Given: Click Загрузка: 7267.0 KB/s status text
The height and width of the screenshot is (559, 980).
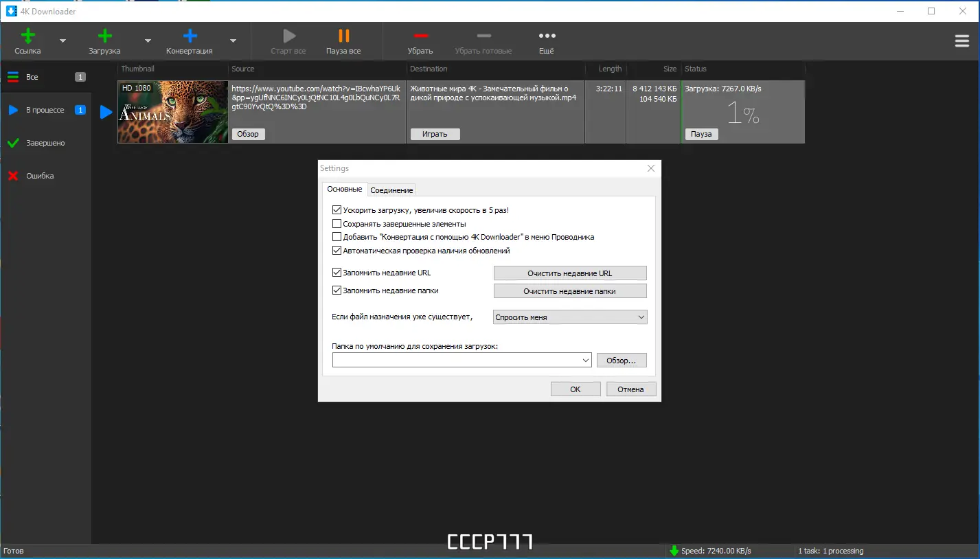Looking at the screenshot, I should (723, 89).
